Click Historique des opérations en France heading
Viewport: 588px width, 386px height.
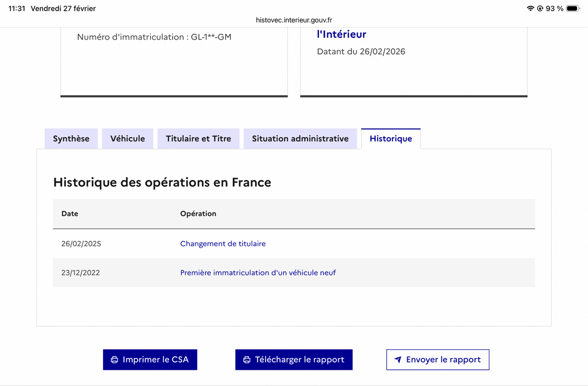[162, 182]
